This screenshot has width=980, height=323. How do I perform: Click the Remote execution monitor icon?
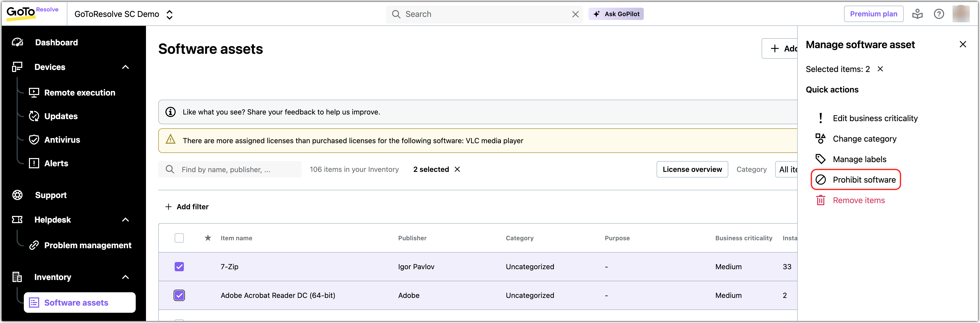click(34, 92)
